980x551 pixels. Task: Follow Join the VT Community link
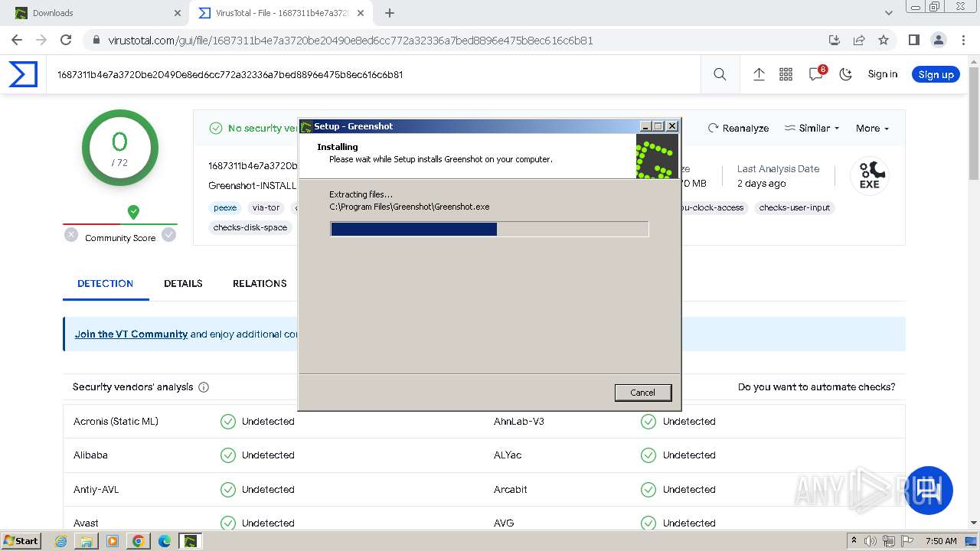(x=131, y=334)
